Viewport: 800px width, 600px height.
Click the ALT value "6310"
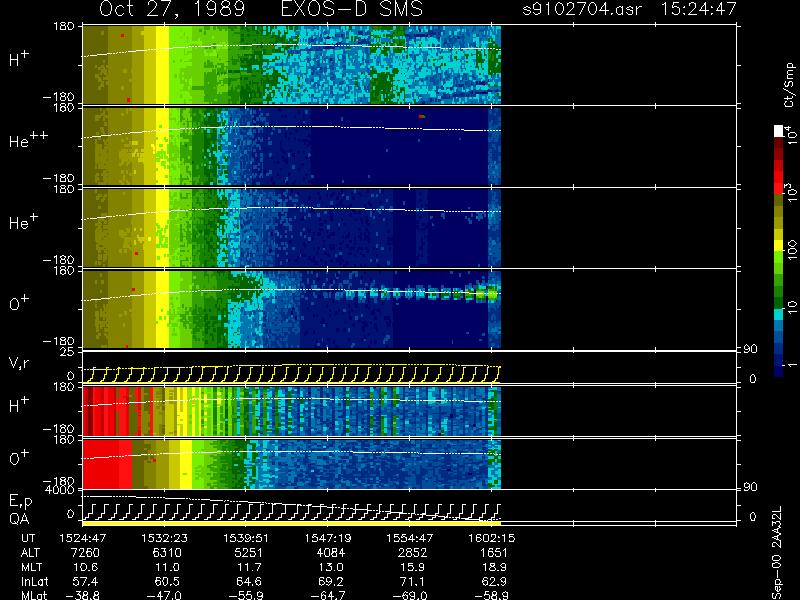[x=167, y=553]
